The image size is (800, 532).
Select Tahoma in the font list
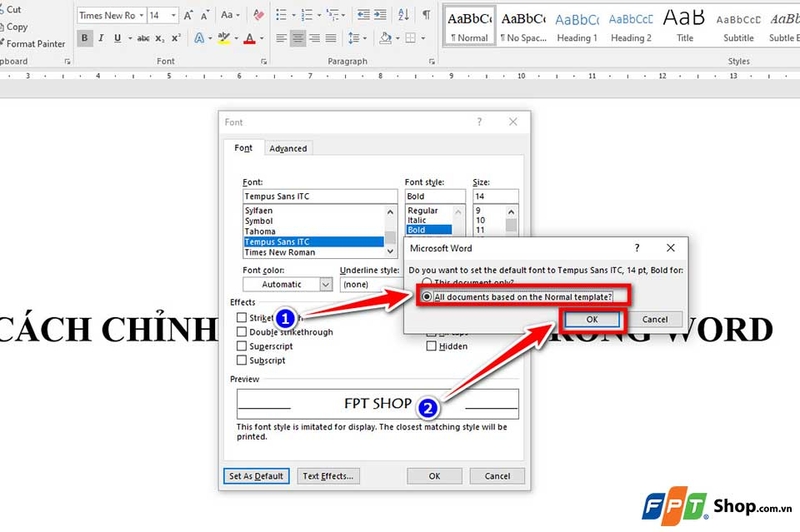[x=314, y=231]
